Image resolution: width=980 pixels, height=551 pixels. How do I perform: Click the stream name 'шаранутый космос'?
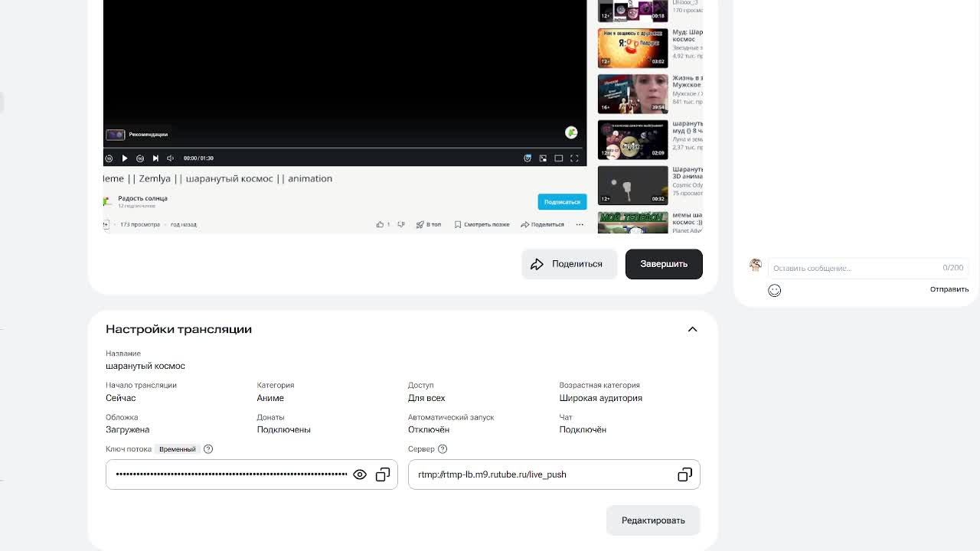point(145,366)
